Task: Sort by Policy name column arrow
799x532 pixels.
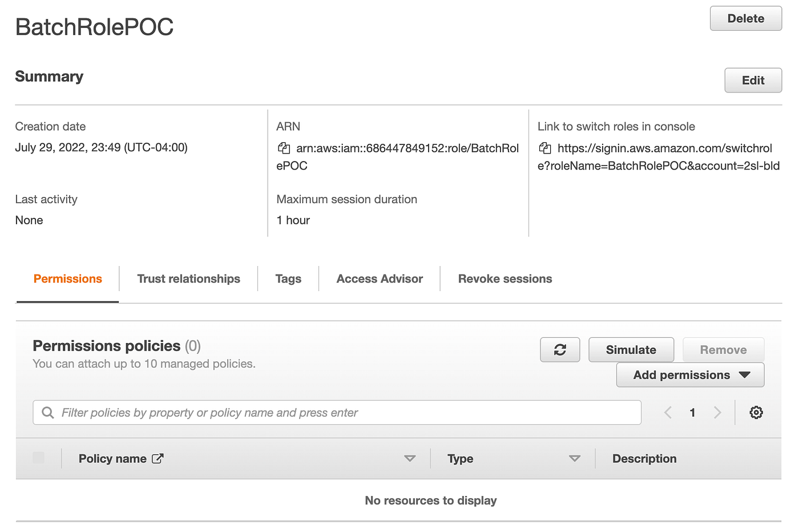Action: coord(410,458)
